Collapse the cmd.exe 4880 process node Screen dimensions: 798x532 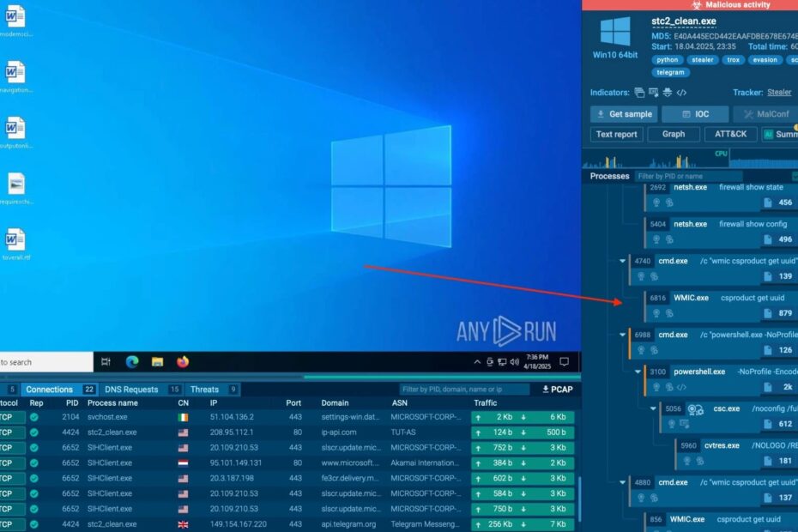622,482
